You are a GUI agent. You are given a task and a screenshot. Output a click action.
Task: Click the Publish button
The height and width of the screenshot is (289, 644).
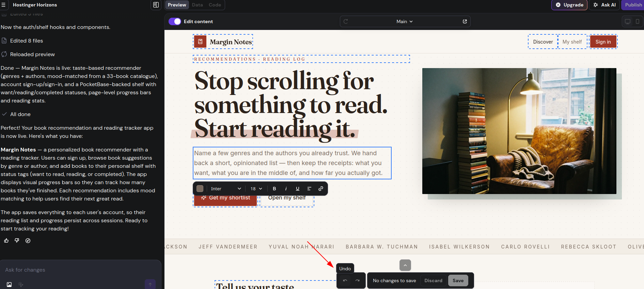click(x=633, y=5)
